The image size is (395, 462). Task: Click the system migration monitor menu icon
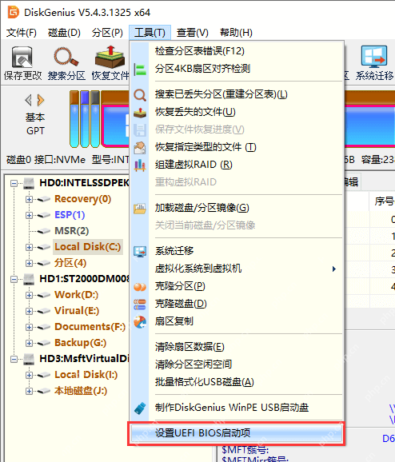click(140, 251)
